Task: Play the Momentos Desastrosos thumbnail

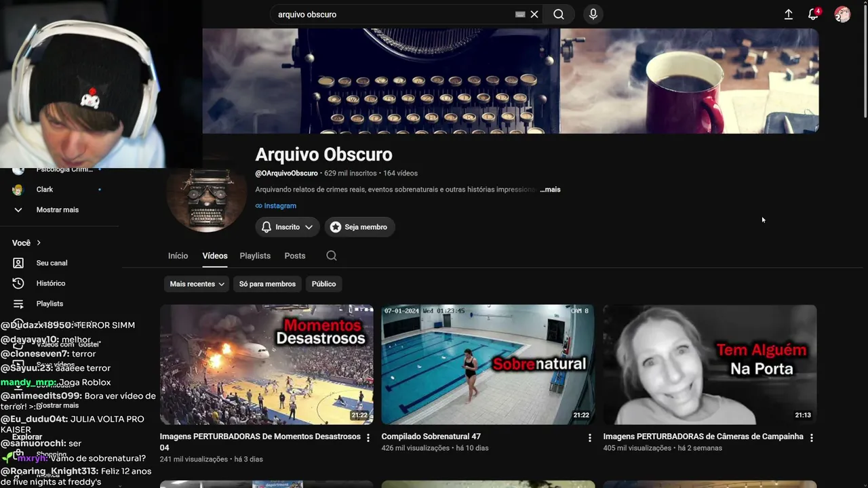Action: (267, 365)
